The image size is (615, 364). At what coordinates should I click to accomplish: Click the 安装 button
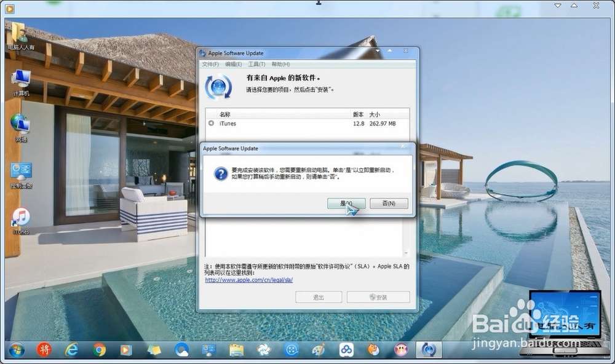click(x=378, y=298)
